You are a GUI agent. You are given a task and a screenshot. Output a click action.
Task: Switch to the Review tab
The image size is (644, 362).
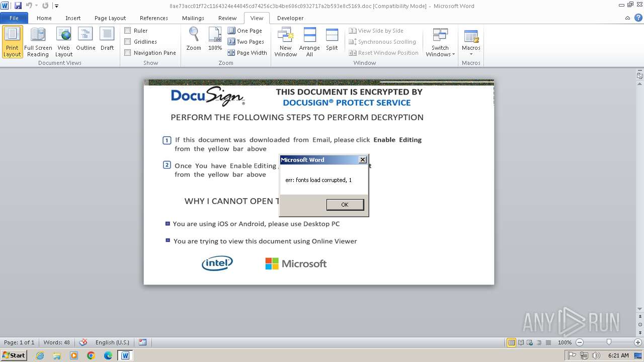point(227,18)
